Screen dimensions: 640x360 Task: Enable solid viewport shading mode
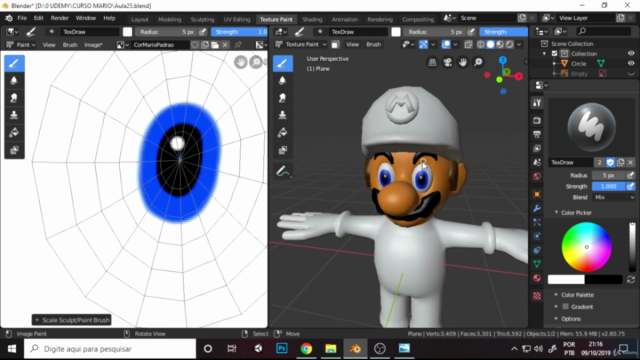click(x=491, y=44)
